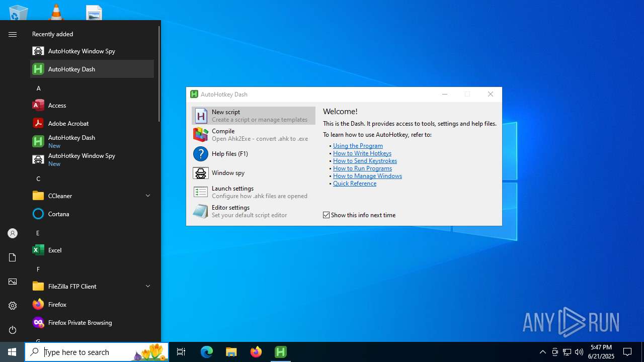Click the Power icon in Start sidebar
Image resolution: width=644 pixels, height=362 pixels.
[13, 330]
